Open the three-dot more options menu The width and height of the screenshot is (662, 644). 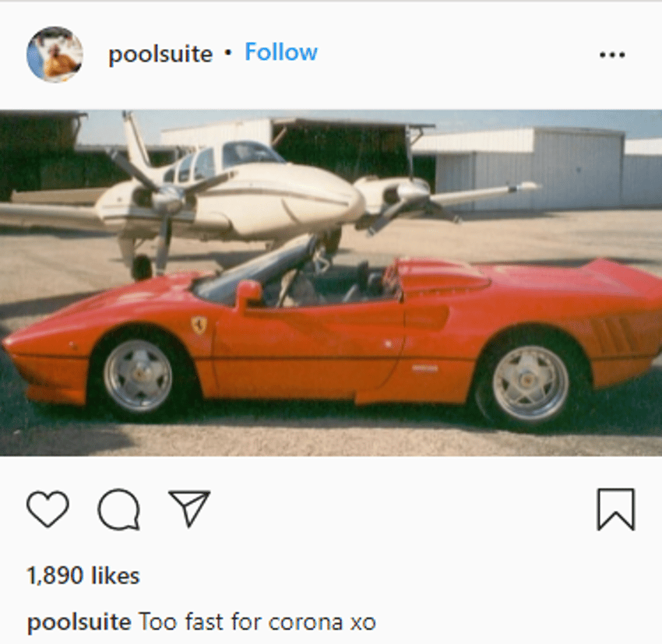coord(612,55)
